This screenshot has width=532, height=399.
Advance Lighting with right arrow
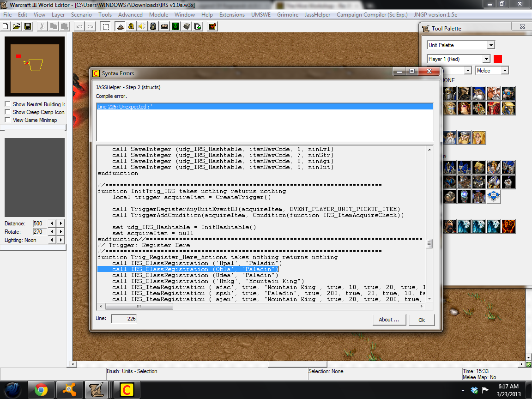pos(61,240)
